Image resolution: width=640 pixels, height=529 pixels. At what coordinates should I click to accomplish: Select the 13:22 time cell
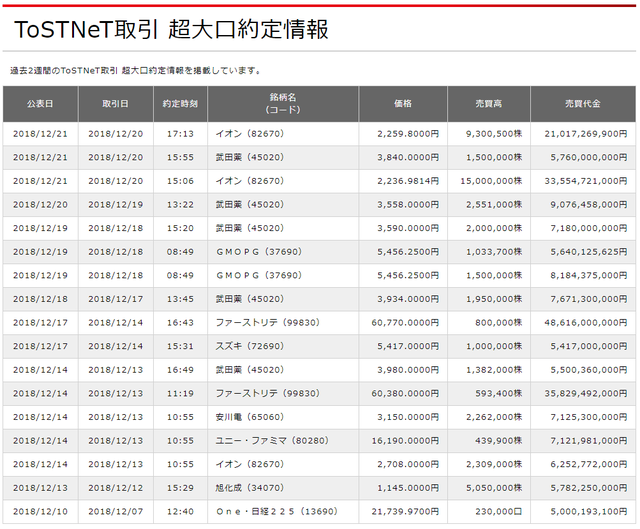[180, 205]
